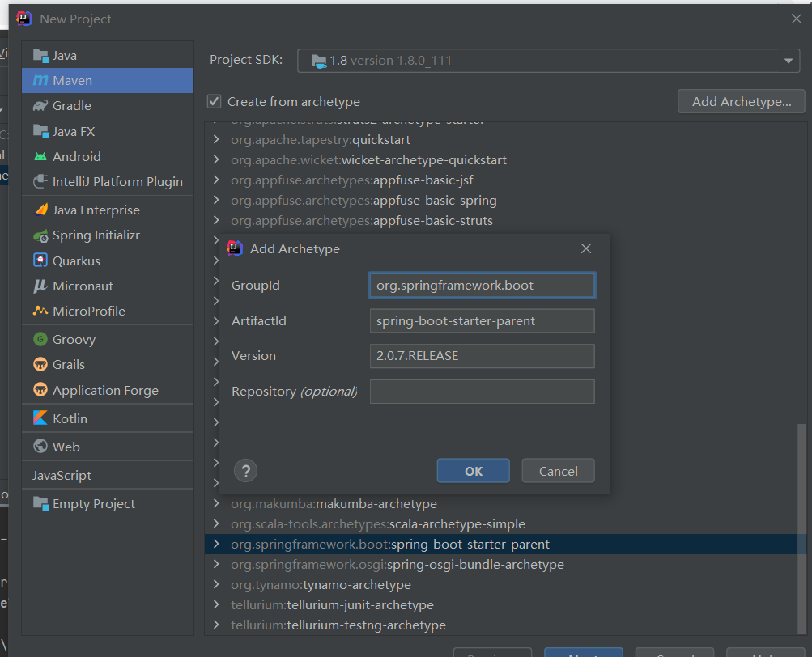The width and height of the screenshot is (812, 657).
Task: Click the Add Archetype... button
Action: (x=742, y=101)
